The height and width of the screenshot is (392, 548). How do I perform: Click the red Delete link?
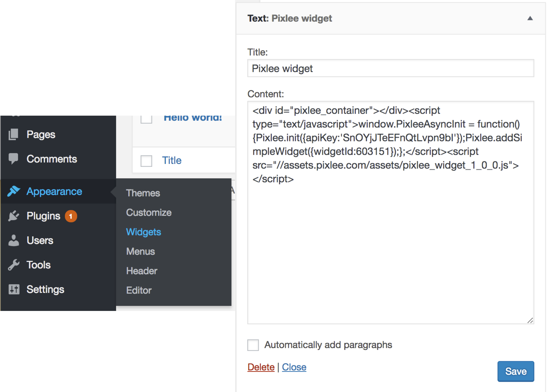tap(261, 367)
